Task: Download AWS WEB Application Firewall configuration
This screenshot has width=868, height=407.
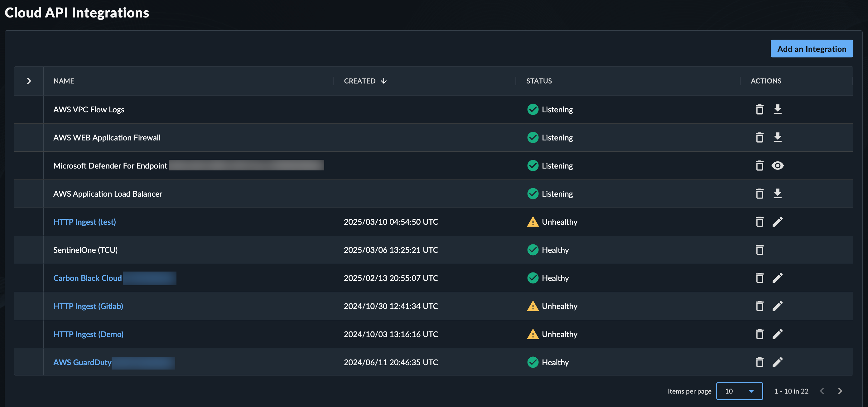Action: pos(777,138)
